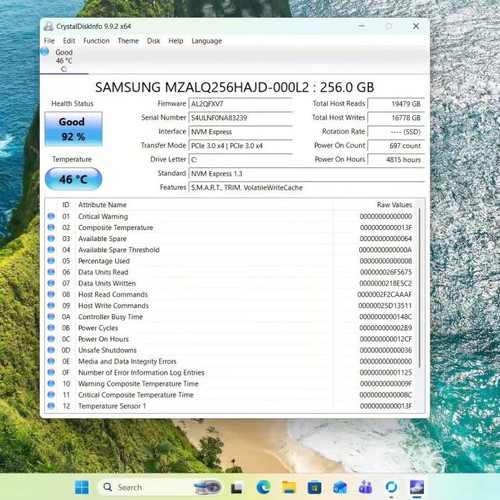Click the search highlight image in taskbar search
500x500 pixels.
(x=208, y=487)
